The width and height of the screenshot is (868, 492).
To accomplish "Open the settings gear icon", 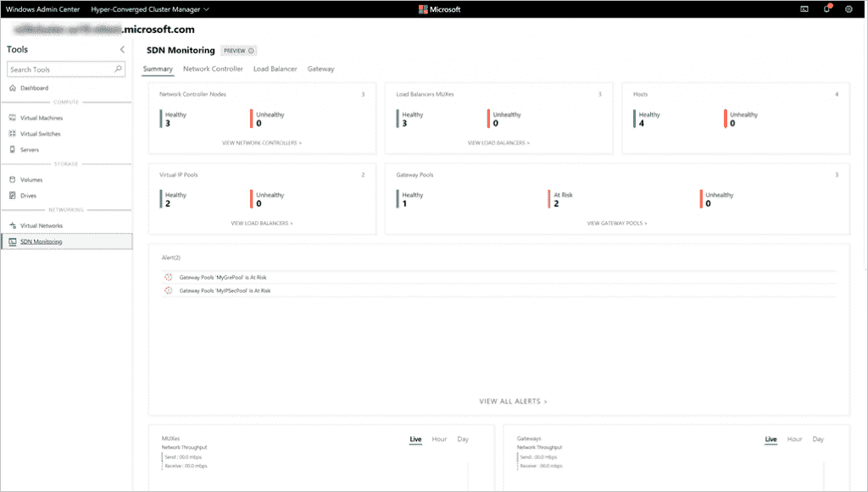I will (x=849, y=8).
